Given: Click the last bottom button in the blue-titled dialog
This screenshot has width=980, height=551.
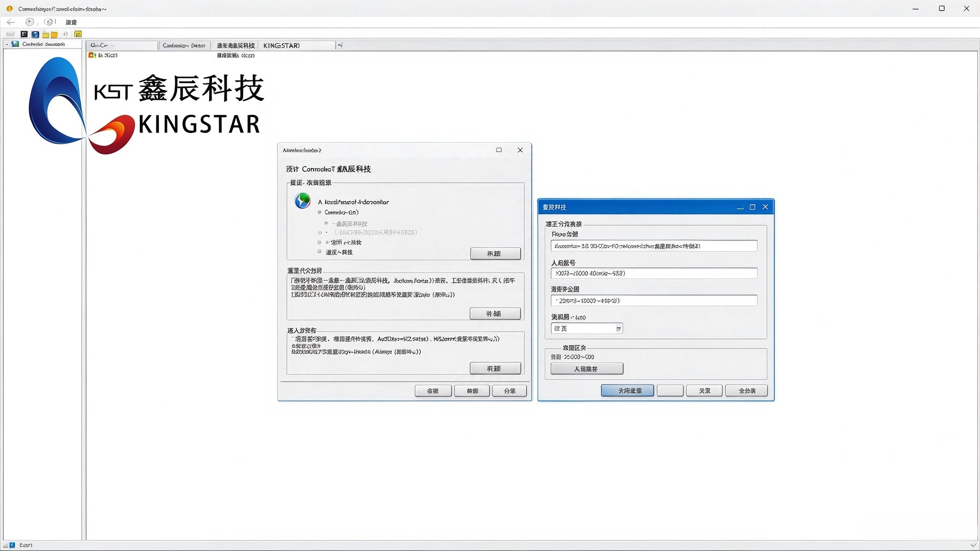Looking at the screenshot, I should point(746,391).
